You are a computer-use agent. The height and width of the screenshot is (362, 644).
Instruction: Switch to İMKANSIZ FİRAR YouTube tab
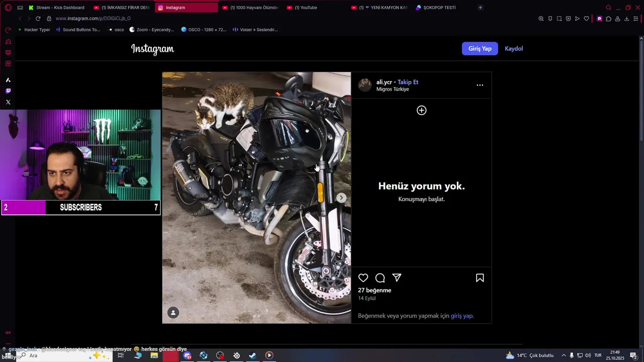122,8
